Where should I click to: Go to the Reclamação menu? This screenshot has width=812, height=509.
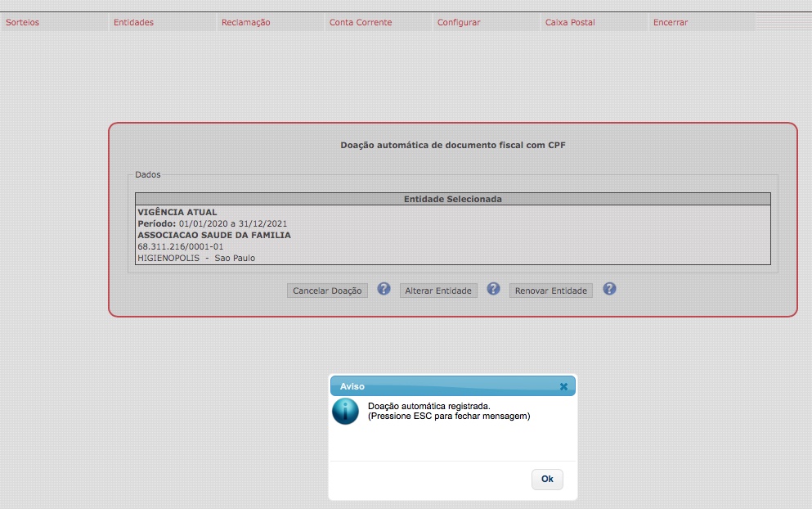click(245, 22)
